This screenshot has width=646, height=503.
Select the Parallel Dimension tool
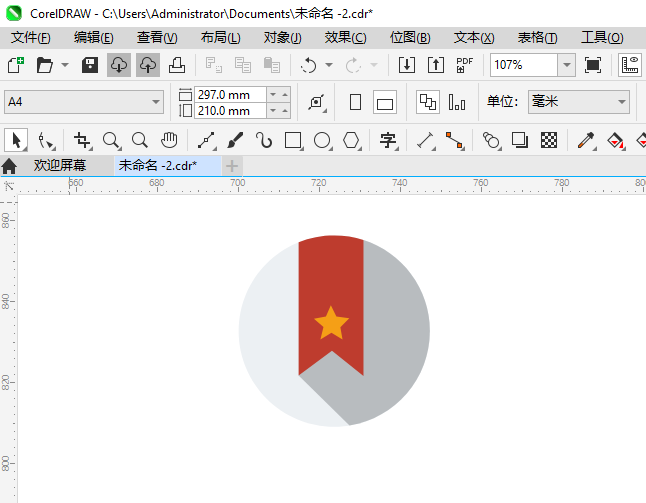[x=426, y=140]
